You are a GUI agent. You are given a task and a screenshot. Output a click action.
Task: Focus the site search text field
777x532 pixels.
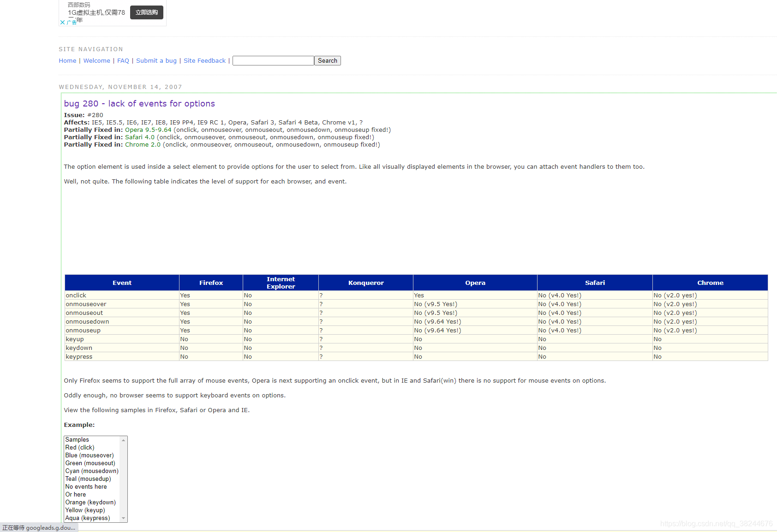(273, 61)
